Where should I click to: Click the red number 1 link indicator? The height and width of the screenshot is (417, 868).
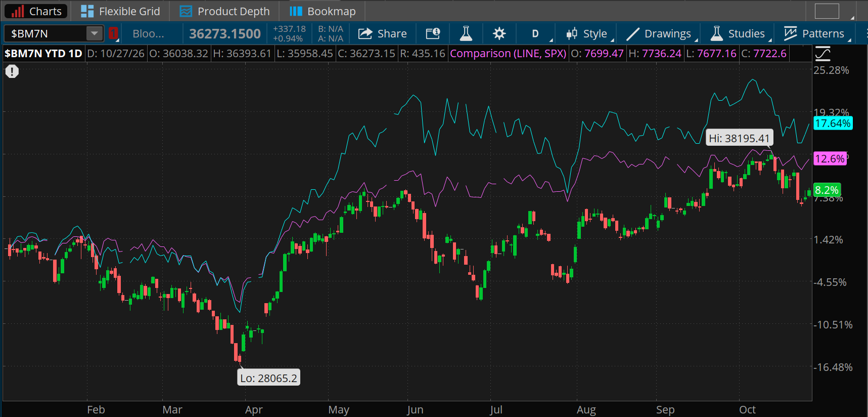tap(113, 33)
